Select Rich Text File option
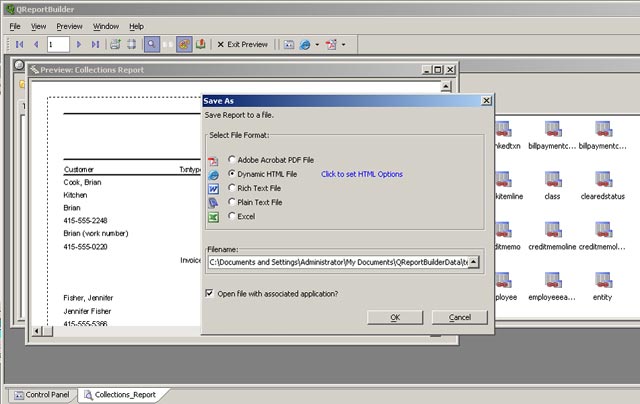The width and height of the screenshot is (640, 404). coord(255,188)
